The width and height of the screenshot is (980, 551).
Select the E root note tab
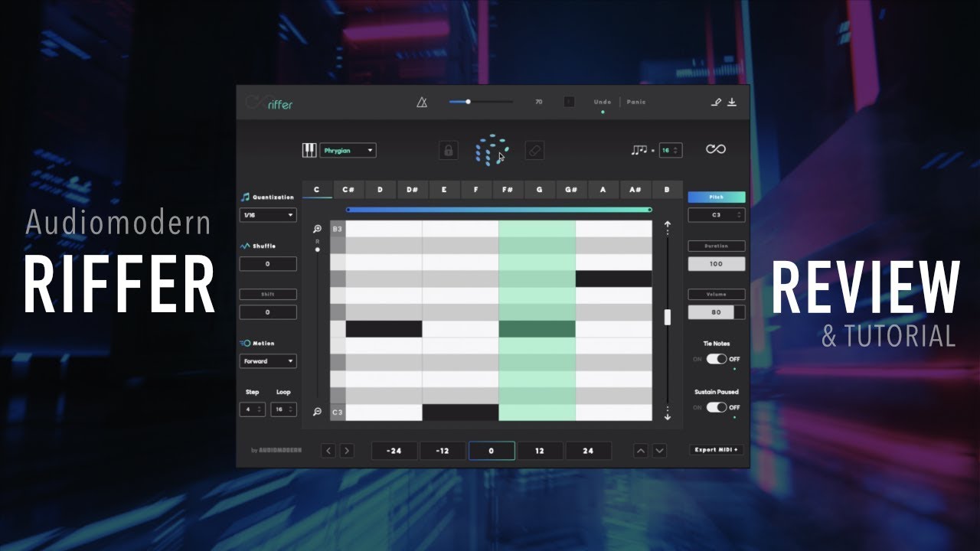pyautogui.click(x=444, y=189)
